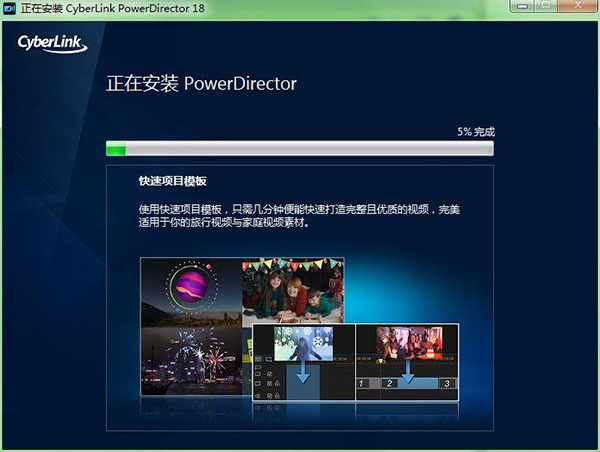Click the green filled part of the progress bar
The height and width of the screenshot is (452, 600).
[116, 149]
